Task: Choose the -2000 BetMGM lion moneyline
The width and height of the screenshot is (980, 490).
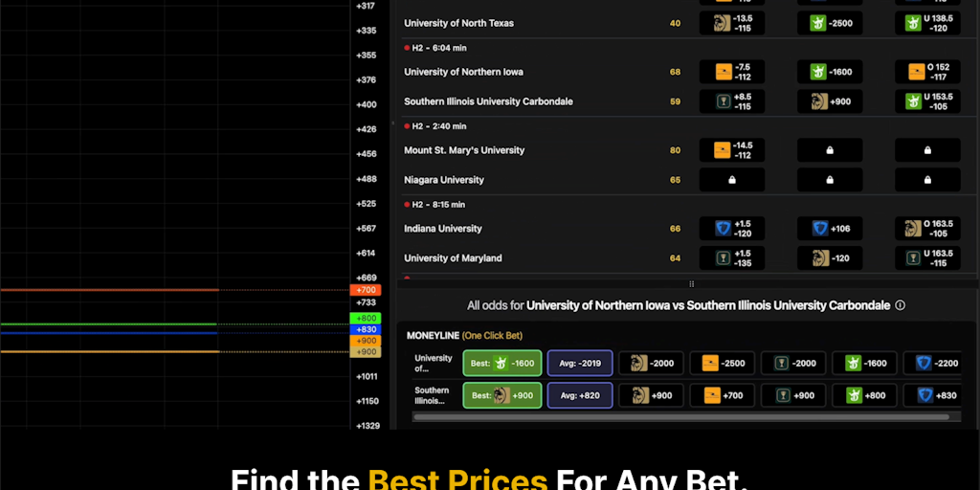Action: (651, 363)
